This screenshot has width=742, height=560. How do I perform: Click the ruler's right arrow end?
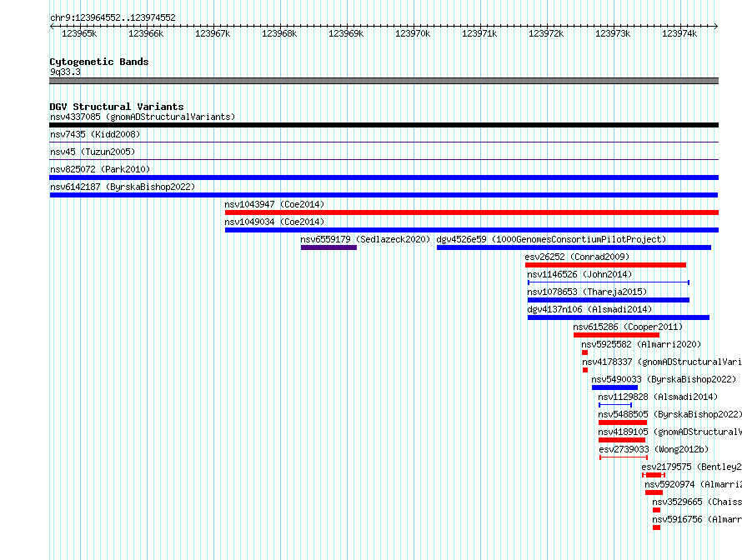pos(716,27)
